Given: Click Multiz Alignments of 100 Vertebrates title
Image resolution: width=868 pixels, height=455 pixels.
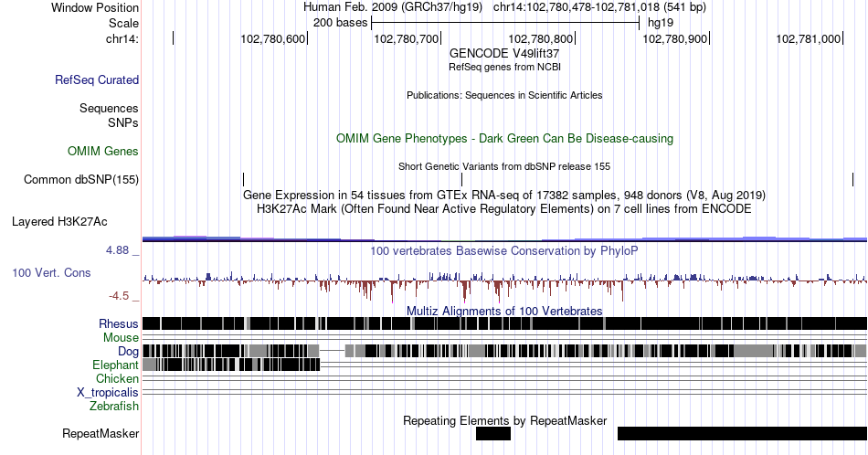Looking at the screenshot, I should (x=504, y=311).
